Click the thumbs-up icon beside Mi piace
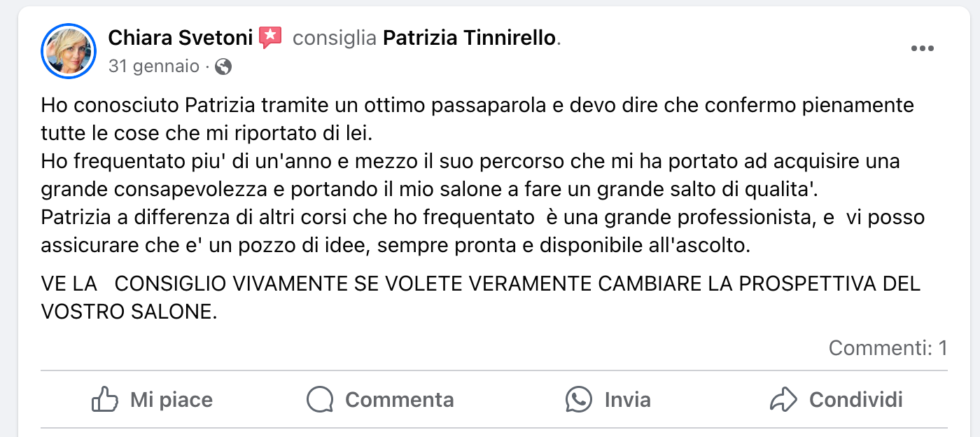The image size is (980, 437). pos(105,400)
